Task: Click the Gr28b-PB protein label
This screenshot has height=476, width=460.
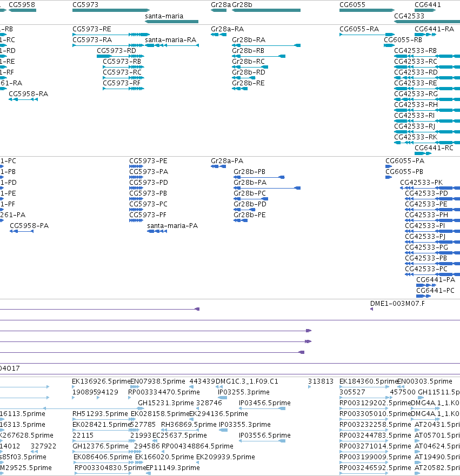Action: click(250, 172)
